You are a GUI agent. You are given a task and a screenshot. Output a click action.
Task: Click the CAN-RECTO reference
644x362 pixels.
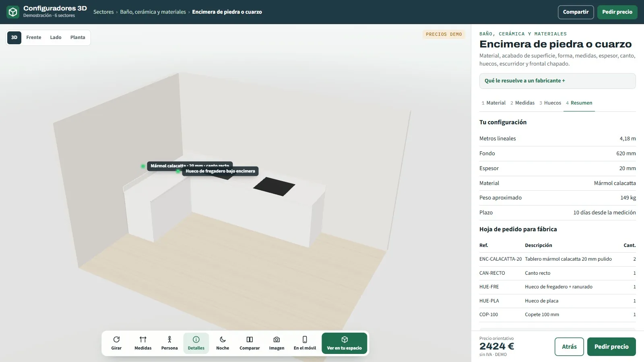(492, 273)
